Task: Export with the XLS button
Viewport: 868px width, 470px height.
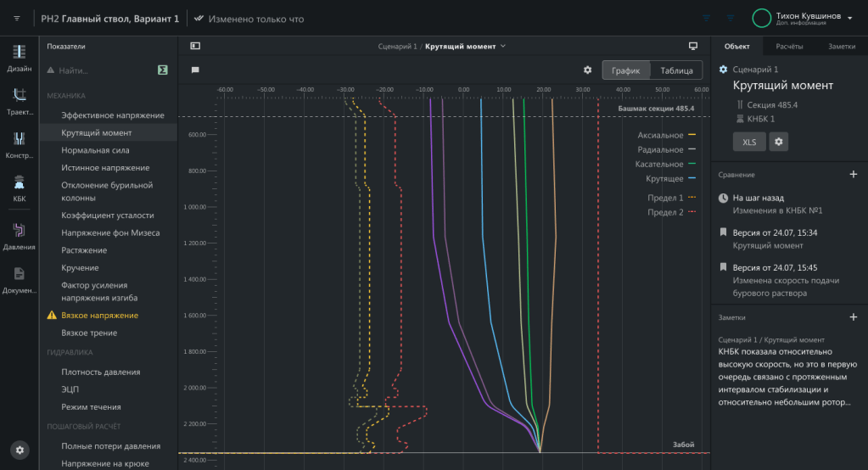Action: pos(749,142)
